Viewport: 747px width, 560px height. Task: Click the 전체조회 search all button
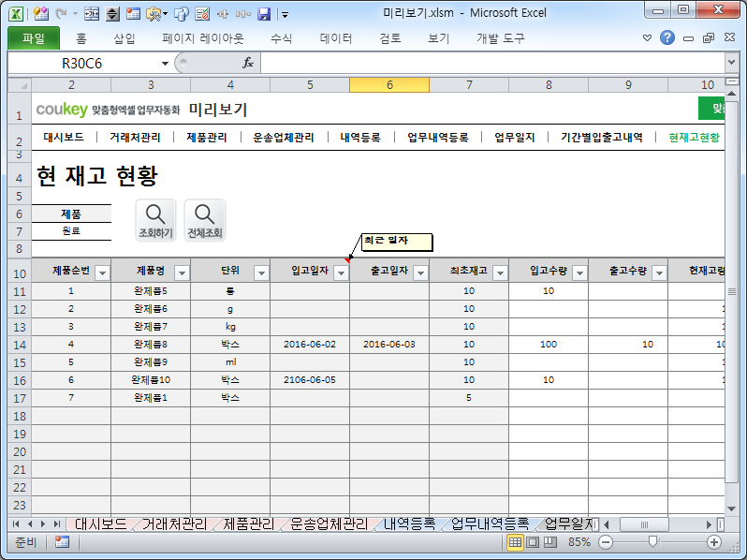coord(204,220)
